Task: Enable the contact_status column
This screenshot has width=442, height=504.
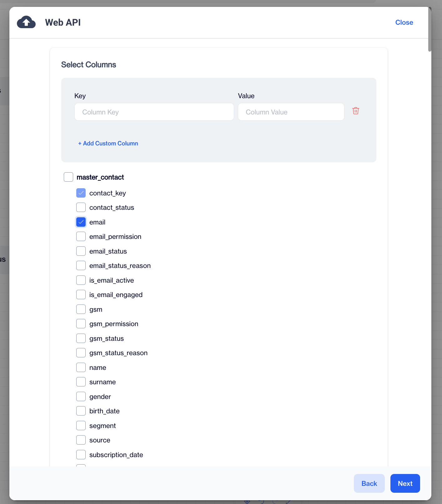Action: (81, 208)
